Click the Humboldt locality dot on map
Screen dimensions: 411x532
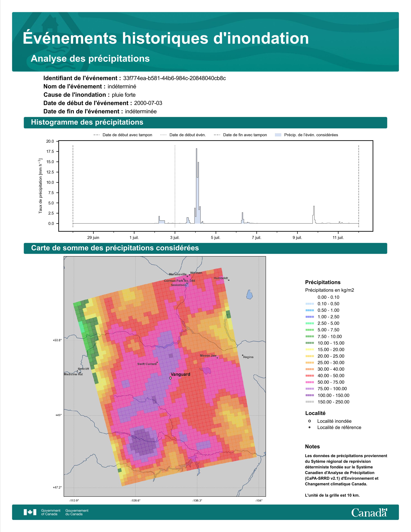[x=229, y=280]
